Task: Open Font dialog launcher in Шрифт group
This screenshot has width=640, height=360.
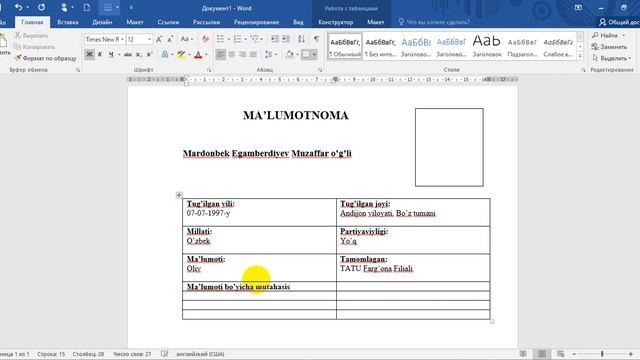Action: 209,70
